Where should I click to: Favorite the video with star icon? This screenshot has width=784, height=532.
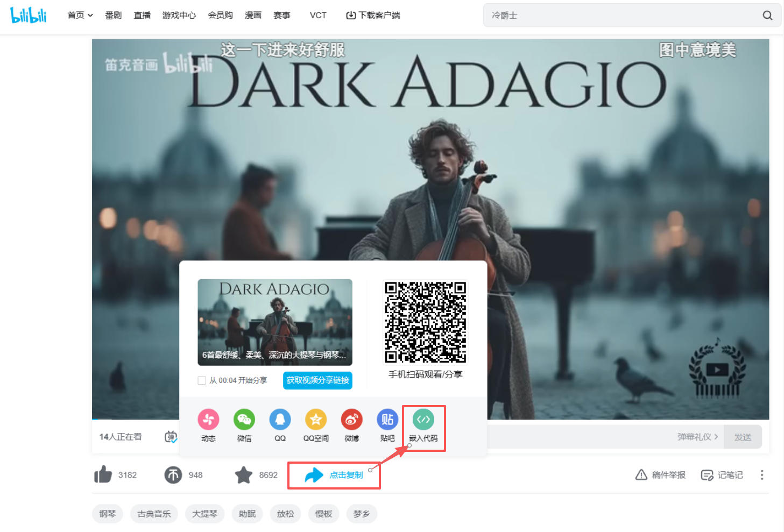click(244, 474)
